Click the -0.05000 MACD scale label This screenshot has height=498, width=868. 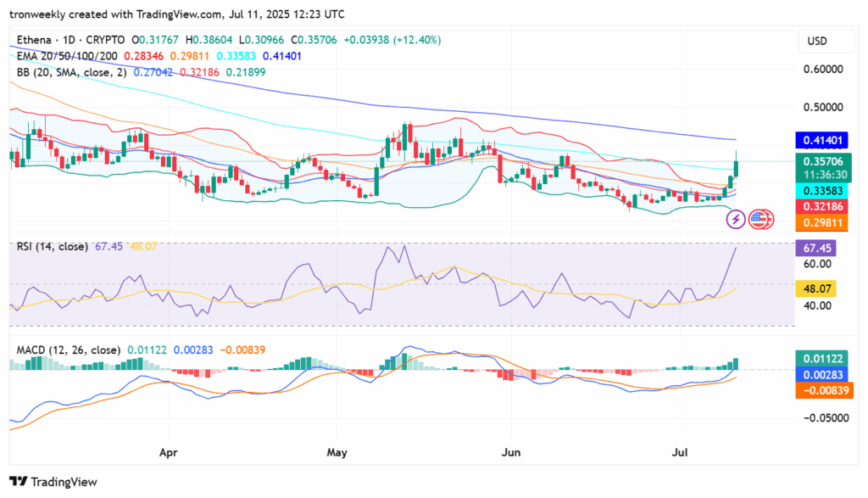coord(826,417)
